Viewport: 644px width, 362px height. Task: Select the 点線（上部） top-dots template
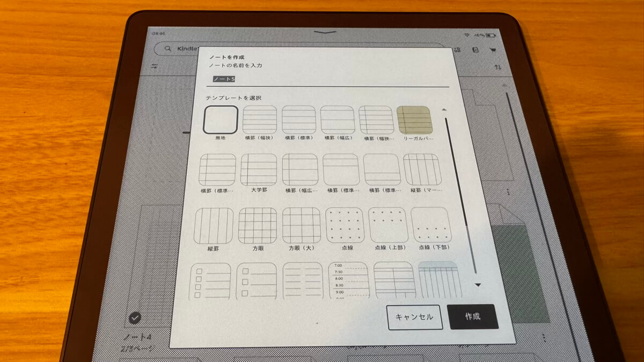[389, 225]
